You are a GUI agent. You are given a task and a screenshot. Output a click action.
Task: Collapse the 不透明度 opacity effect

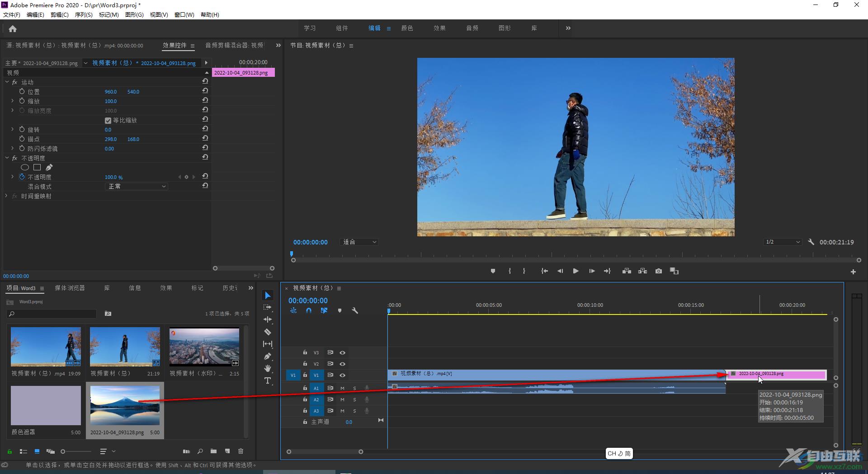coord(7,158)
